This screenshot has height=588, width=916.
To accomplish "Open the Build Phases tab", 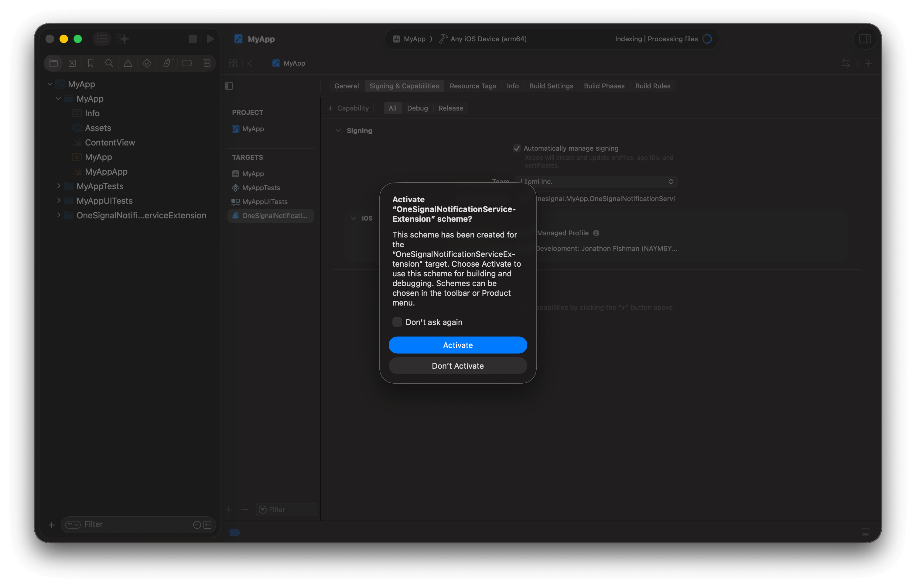I will tap(604, 86).
